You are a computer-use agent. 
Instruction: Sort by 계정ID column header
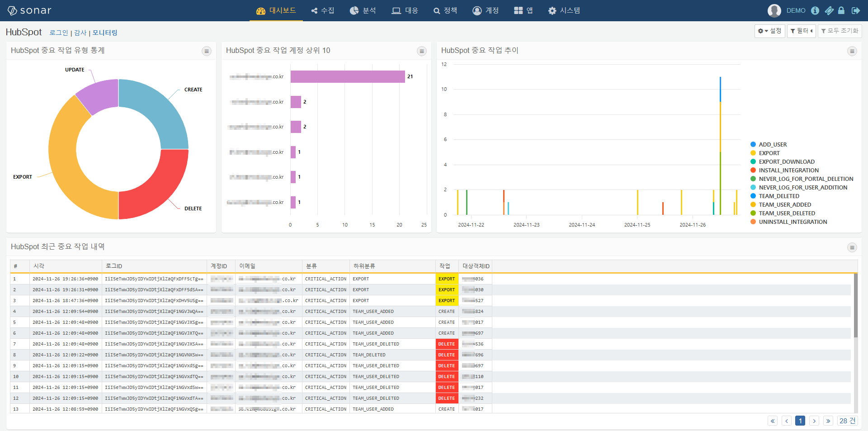(x=221, y=266)
